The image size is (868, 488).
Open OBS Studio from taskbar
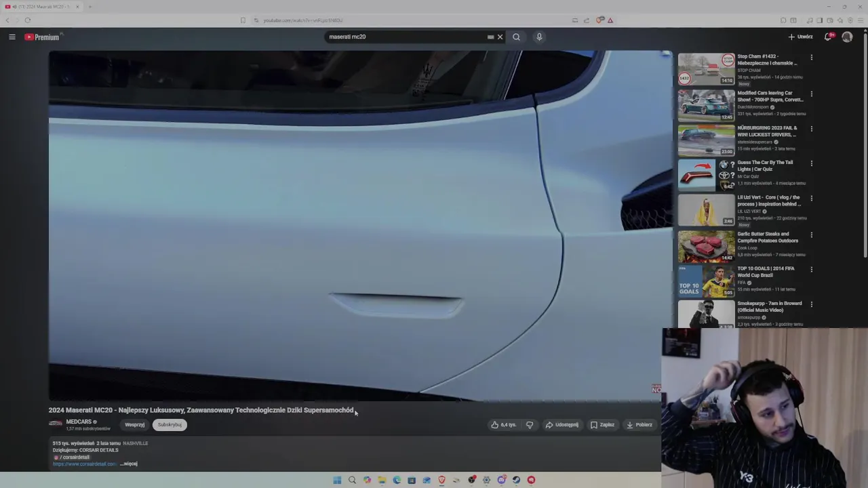coord(471,480)
